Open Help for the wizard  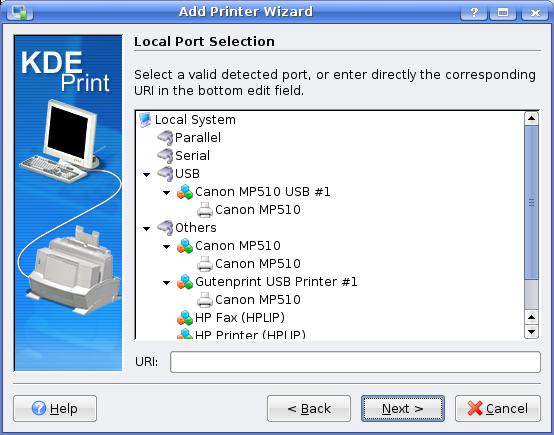[x=55, y=408]
